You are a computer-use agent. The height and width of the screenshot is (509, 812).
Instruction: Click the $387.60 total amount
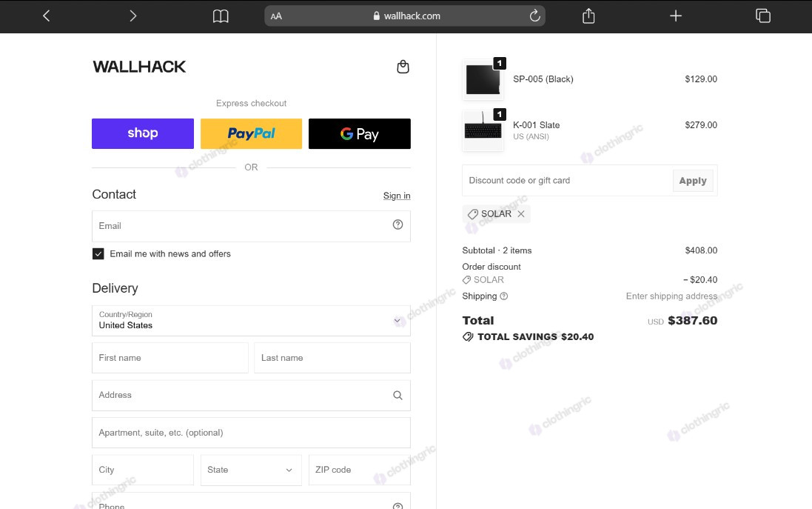tap(692, 320)
